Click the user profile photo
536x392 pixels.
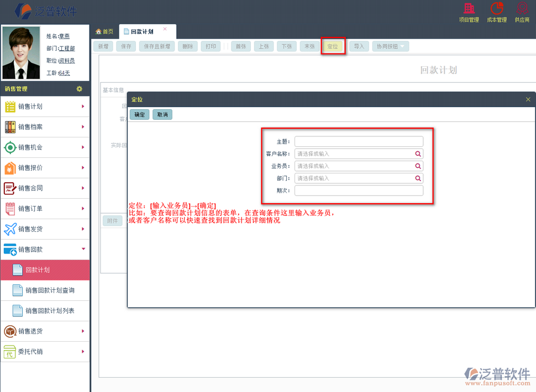tap(21, 52)
